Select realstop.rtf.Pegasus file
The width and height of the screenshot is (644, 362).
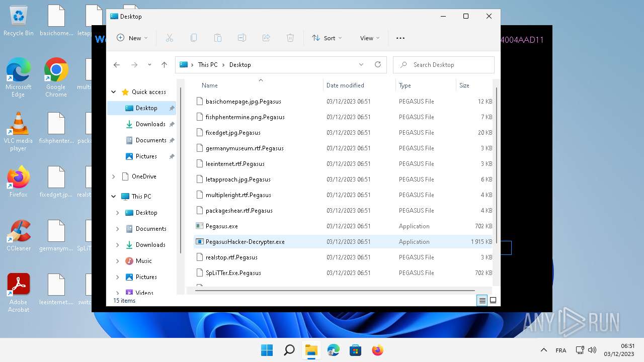click(344, 257)
